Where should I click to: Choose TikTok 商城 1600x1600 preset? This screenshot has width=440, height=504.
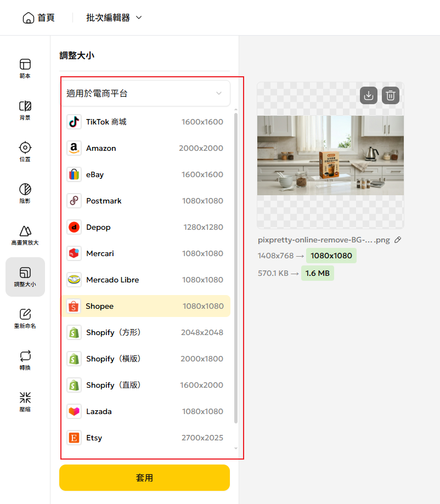click(x=145, y=122)
